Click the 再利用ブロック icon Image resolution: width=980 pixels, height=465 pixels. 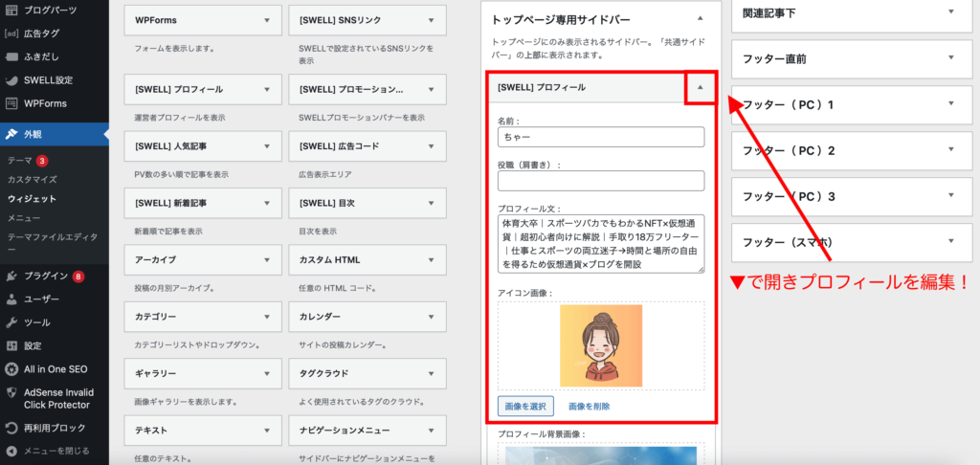pyautogui.click(x=11, y=428)
